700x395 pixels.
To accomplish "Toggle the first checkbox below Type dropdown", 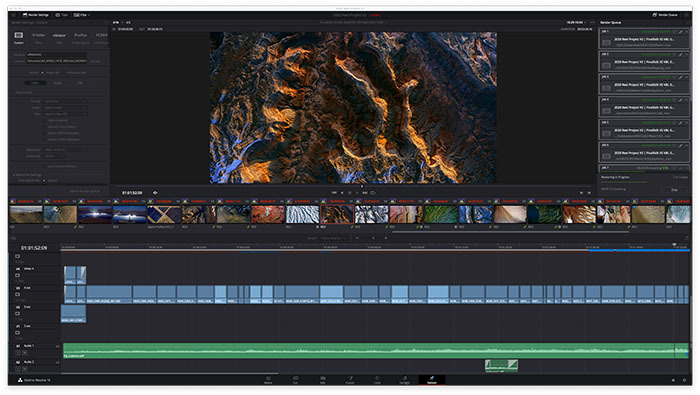I will [45, 121].
